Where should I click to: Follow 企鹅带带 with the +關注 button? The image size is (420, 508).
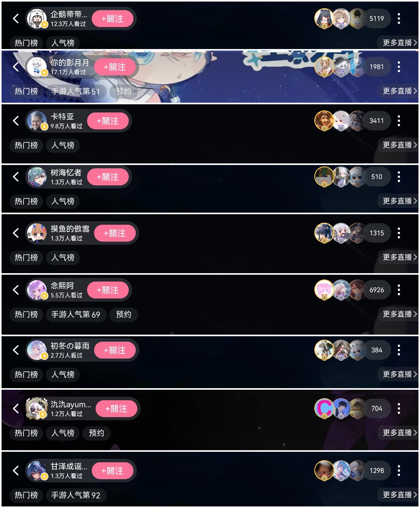coord(112,19)
